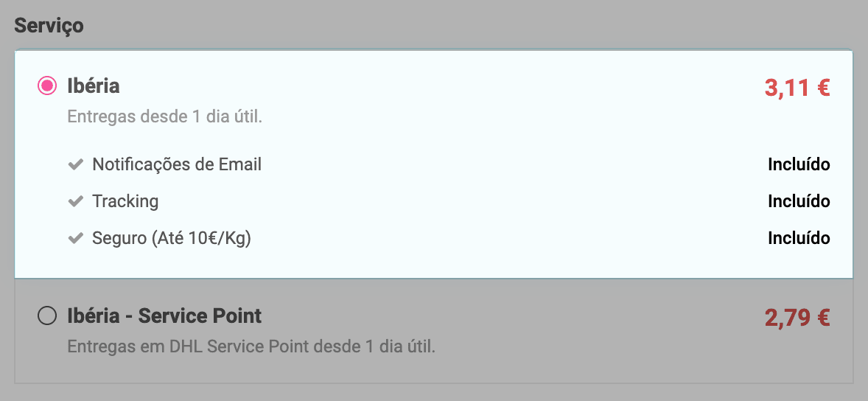Click the checkmark icon next to Tracking
The height and width of the screenshot is (401, 868).
click(x=74, y=201)
